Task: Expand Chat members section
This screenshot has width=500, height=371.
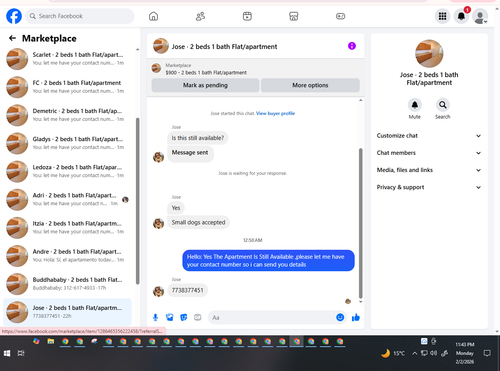Action: pos(429,153)
